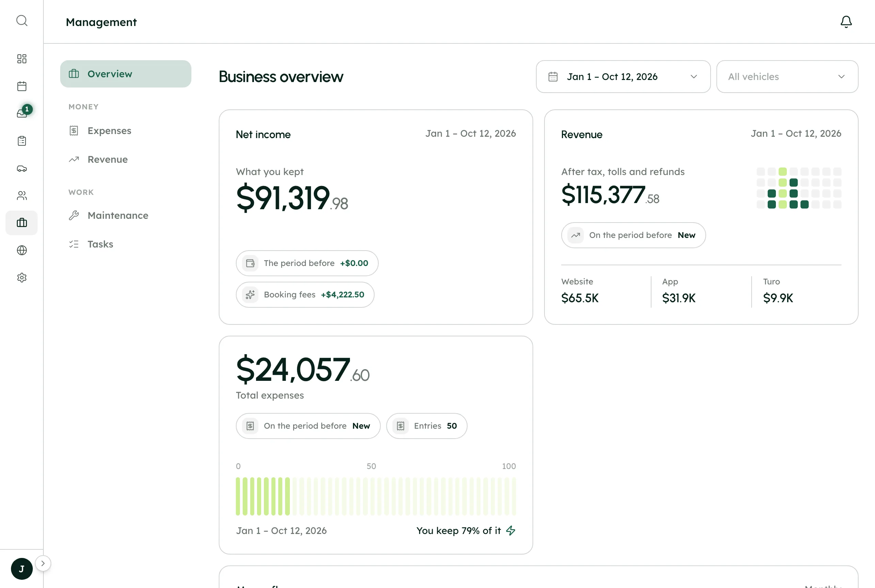
Task: Click the Booking fees +$4,222.50 pill
Action: click(305, 295)
